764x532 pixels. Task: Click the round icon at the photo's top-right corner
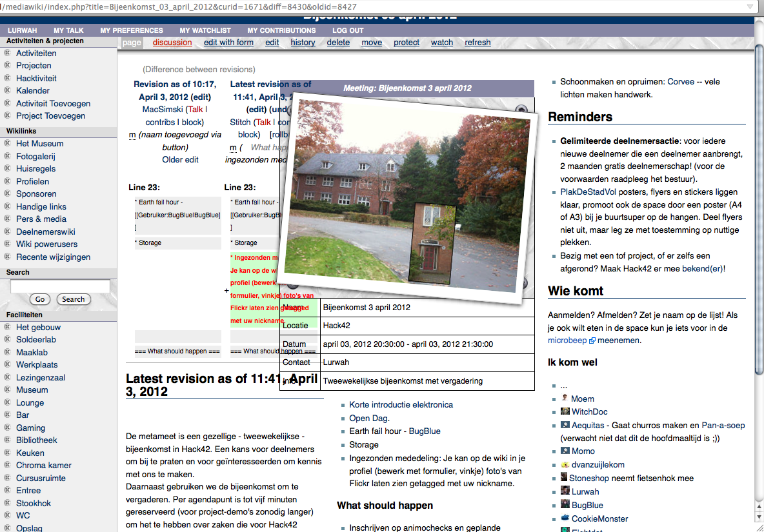521,110
